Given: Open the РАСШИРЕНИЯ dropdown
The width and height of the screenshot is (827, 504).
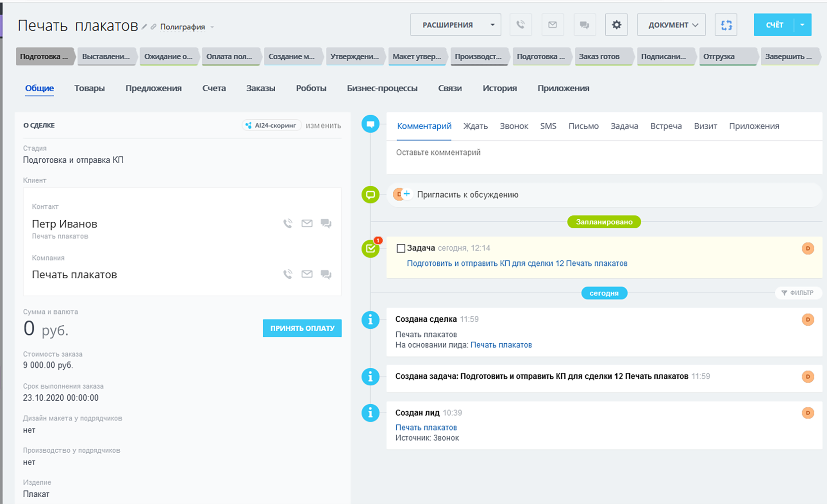Looking at the screenshot, I should coord(455,25).
